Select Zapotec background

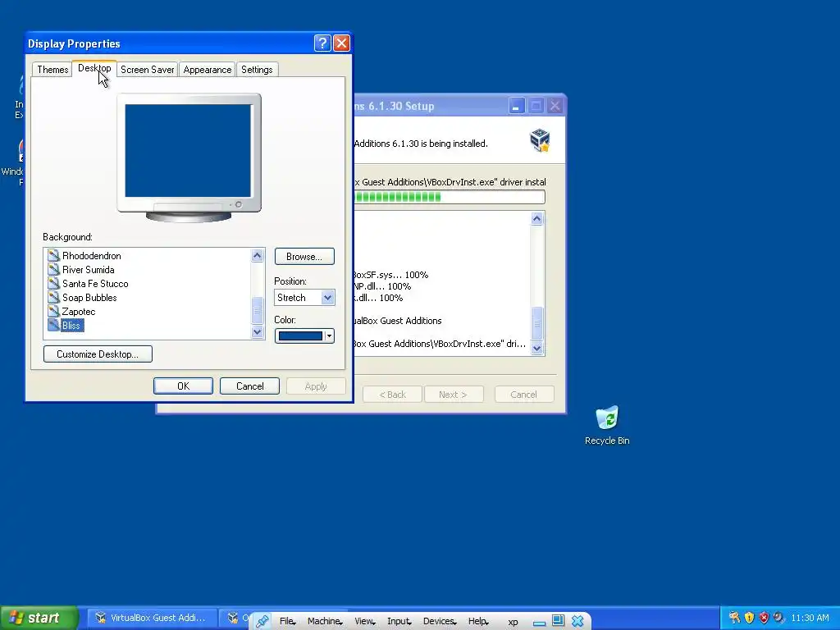tap(79, 311)
